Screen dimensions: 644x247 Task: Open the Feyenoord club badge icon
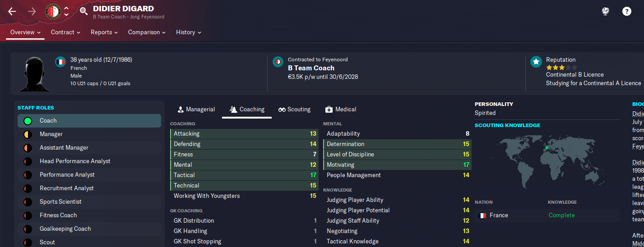53,12
